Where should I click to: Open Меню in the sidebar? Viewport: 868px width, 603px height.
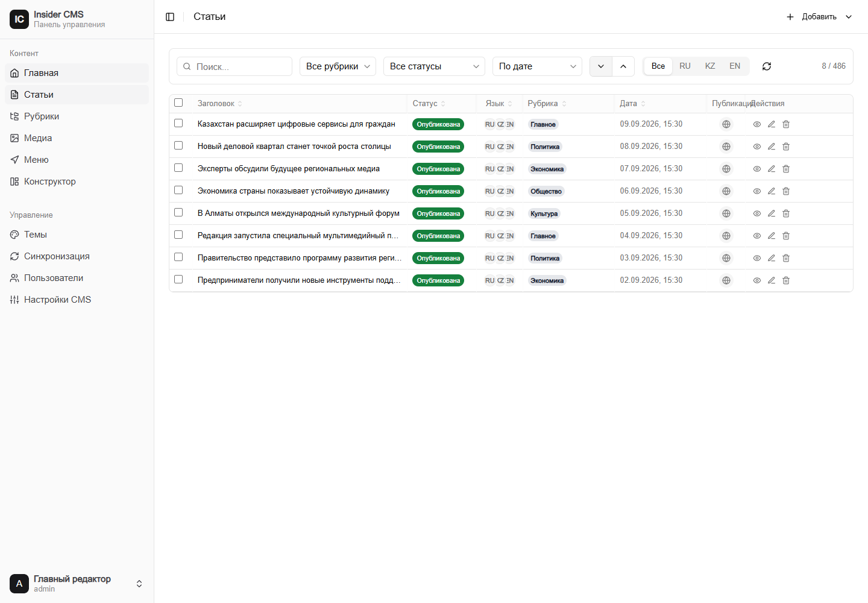tap(77, 160)
